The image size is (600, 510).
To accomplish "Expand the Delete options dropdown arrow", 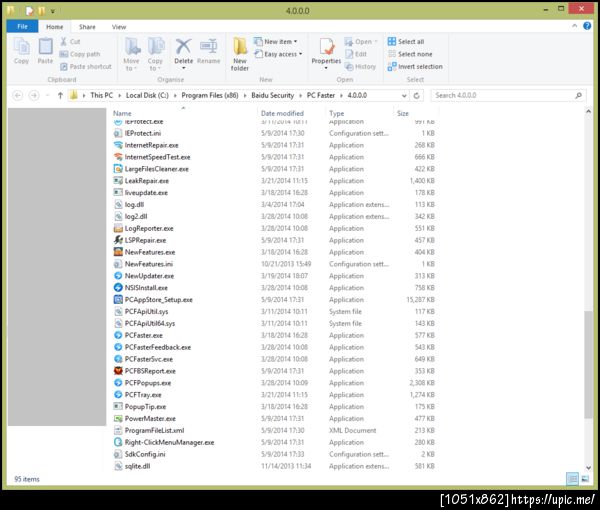I will [184, 68].
